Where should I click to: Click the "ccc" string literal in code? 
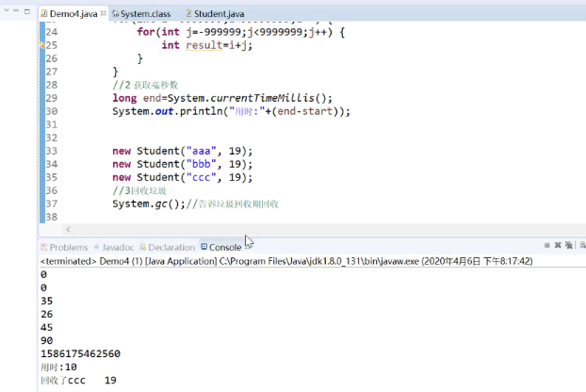(201, 177)
